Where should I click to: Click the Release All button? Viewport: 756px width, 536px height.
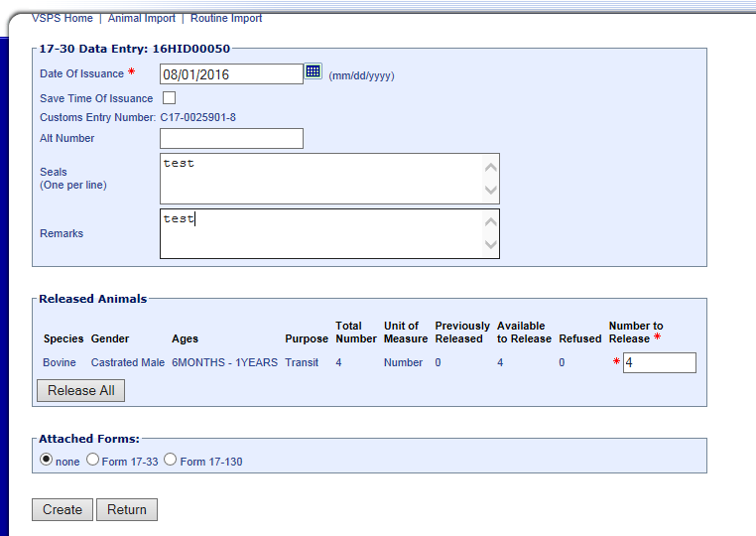[x=81, y=390]
